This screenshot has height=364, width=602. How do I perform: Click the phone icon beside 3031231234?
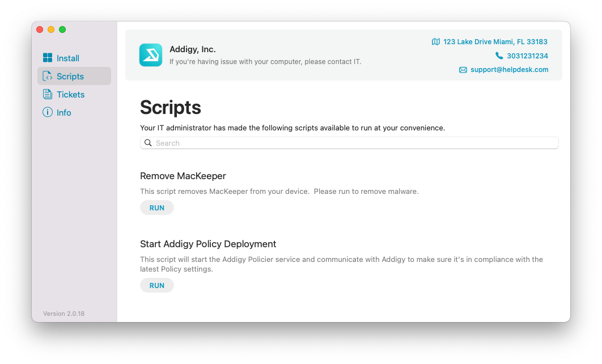click(x=499, y=56)
